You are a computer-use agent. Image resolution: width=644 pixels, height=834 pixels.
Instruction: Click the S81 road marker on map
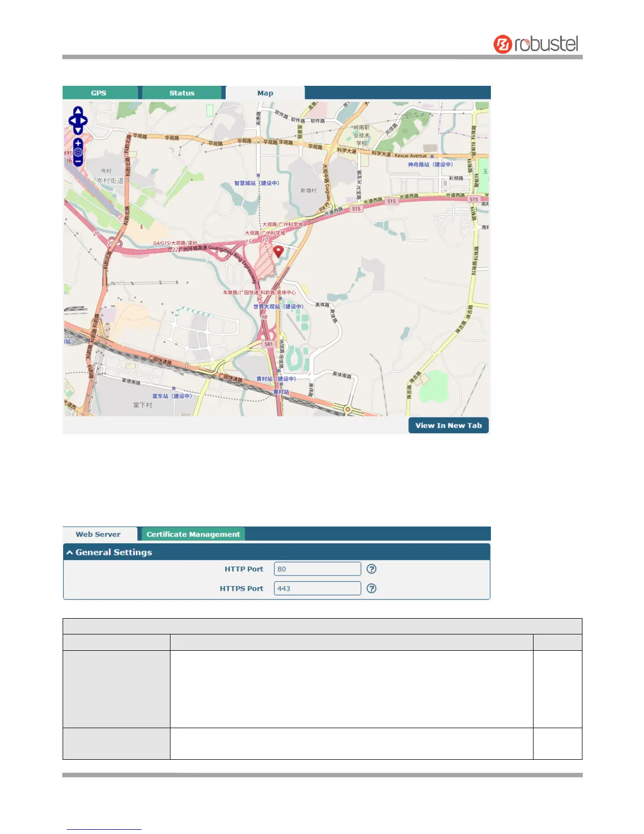(269, 344)
